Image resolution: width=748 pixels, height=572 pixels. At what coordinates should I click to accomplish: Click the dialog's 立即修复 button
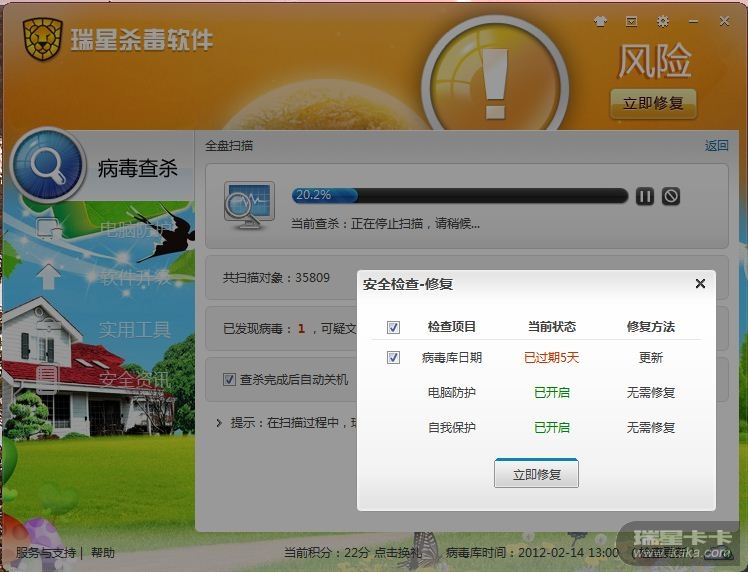pyautogui.click(x=536, y=473)
